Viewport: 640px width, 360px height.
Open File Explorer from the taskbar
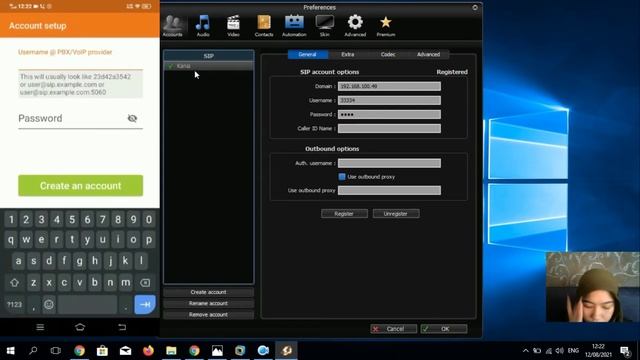pyautogui.click(x=171, y=351)
